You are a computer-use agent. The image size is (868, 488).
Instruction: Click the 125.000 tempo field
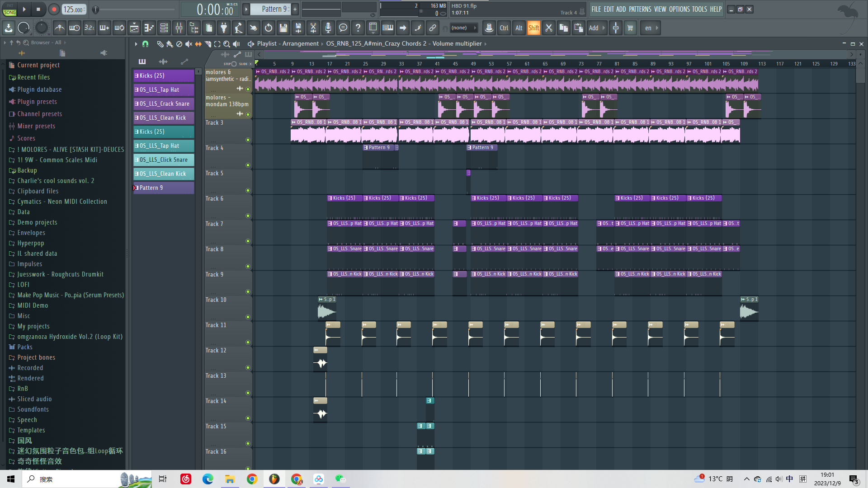pos(74,9)
